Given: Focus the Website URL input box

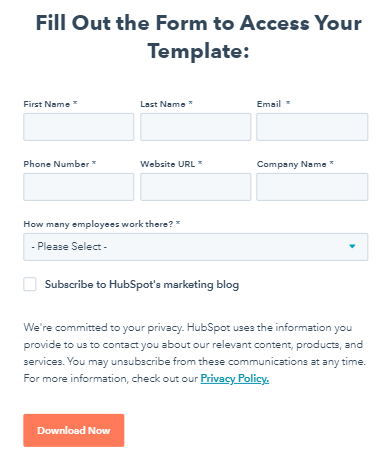Looking at the screenshot, I should [x=196, y=187].
